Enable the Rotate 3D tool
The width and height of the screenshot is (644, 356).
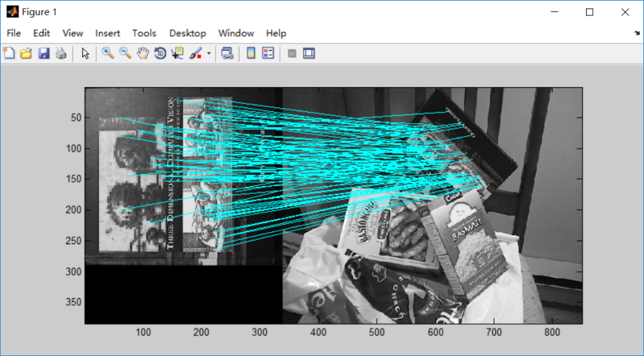pyautogui.click(x=160, y=53)
